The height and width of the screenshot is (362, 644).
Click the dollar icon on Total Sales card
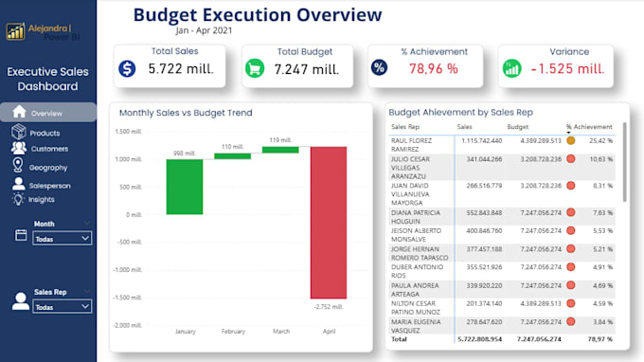127,68
